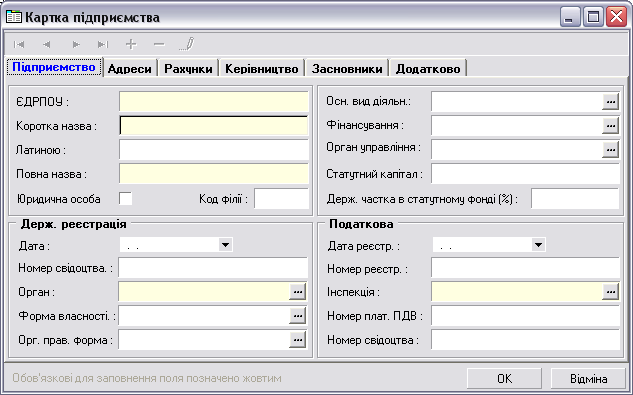Open lookup for Осн. вид діяльн.
Screen dimensions: 633x395
coord(610,102)
